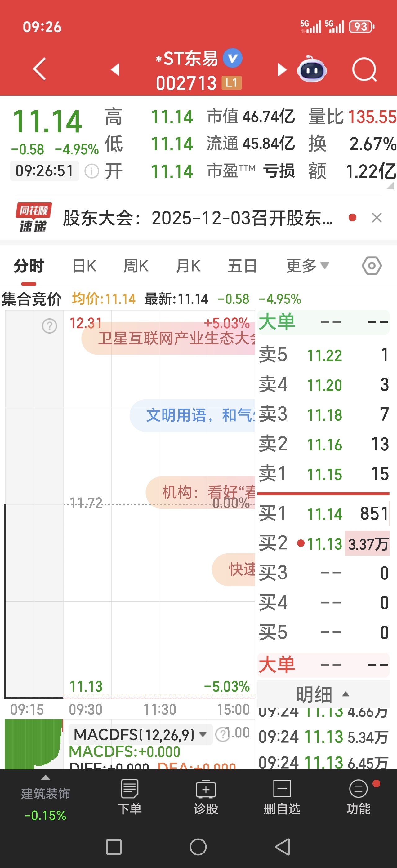Select the 分时 chart tab
This screenshot has height=868, width=397.
click(29, 266)
